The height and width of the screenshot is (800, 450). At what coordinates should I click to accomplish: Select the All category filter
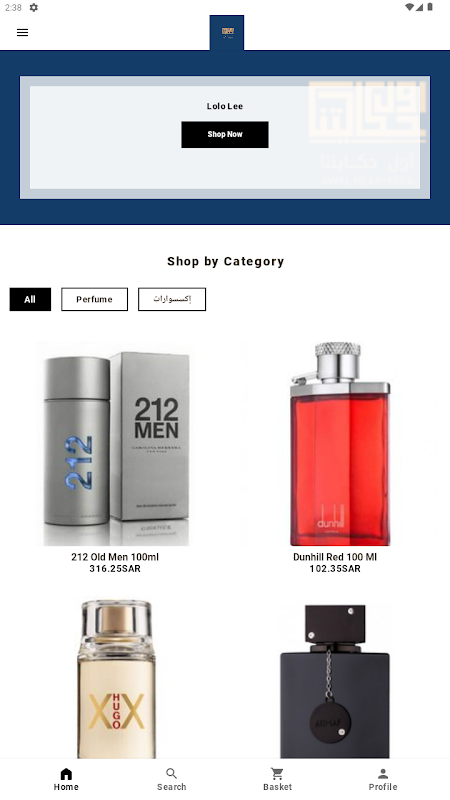[30, 299]
